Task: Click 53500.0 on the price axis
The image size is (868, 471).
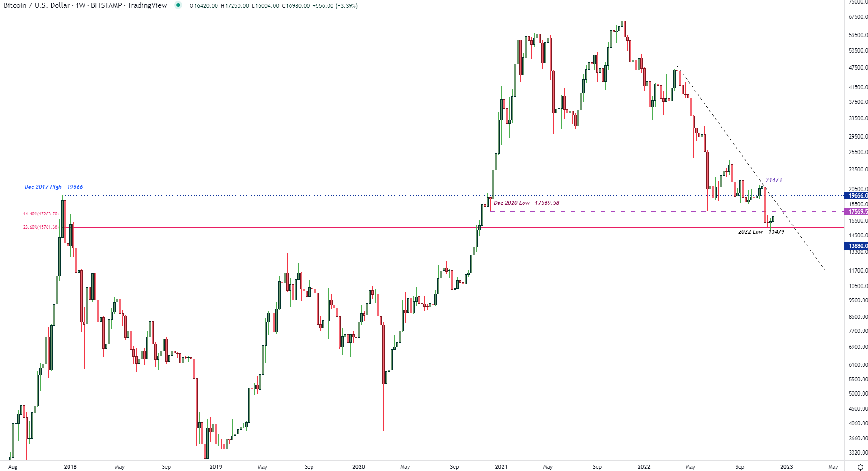Action: coord(858,51)
